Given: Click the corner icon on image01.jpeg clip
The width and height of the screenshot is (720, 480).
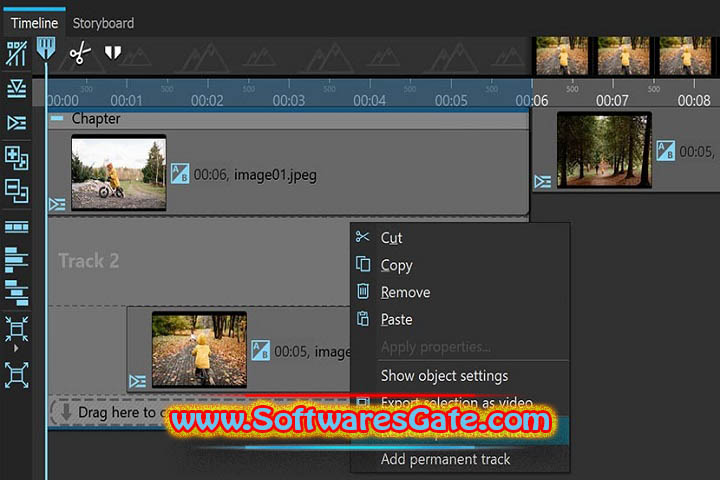Looking at the screenshot, I should click(57, 204).
